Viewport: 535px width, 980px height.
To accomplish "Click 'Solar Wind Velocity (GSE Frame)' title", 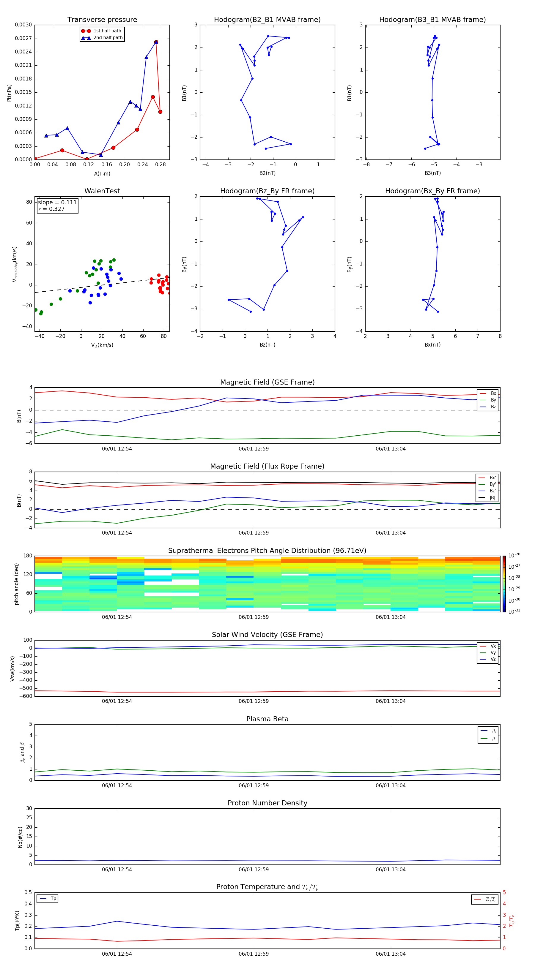I will click(267, 635).
